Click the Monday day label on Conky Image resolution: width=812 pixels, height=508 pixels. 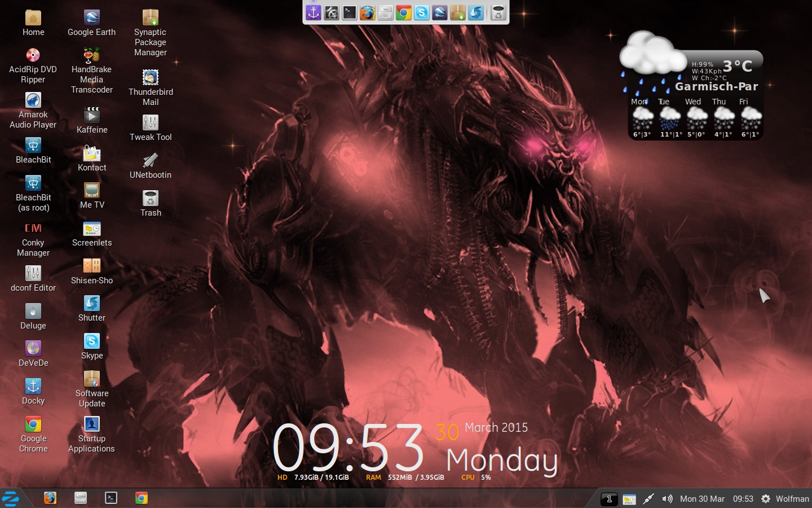point(502,461)
